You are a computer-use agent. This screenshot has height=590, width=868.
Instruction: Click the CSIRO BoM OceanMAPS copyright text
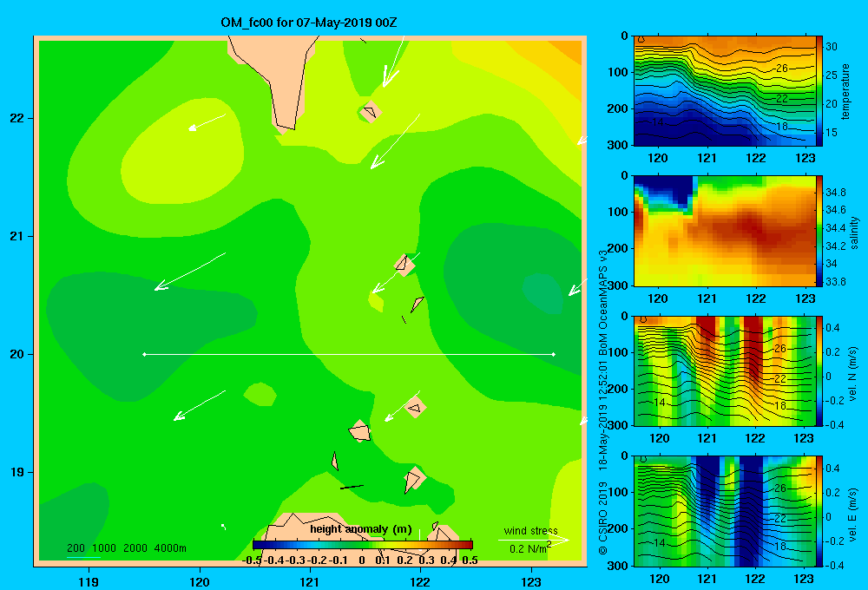[x=603, y=403]
